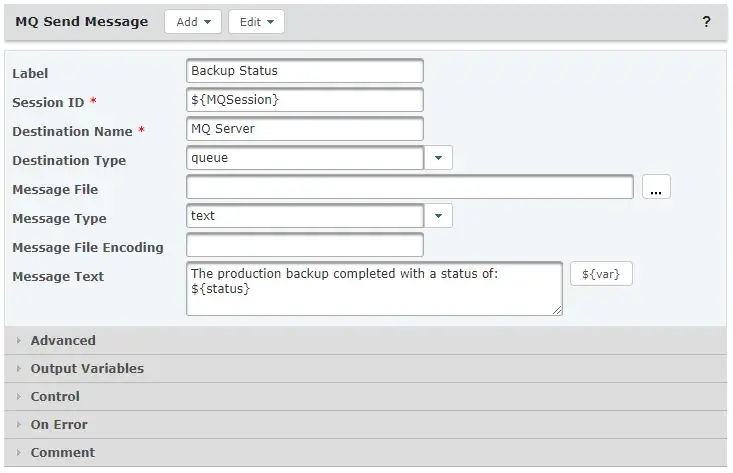
Task: Expand the Comment section
Action: (62, 453)
